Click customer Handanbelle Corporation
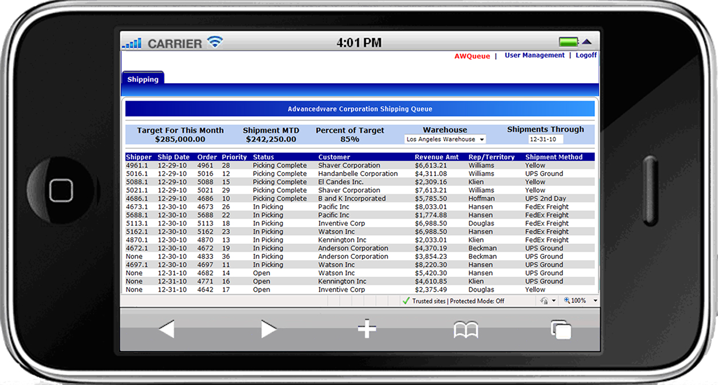The image size is (718, 385). pyautogui.click(x=358, y=174)
